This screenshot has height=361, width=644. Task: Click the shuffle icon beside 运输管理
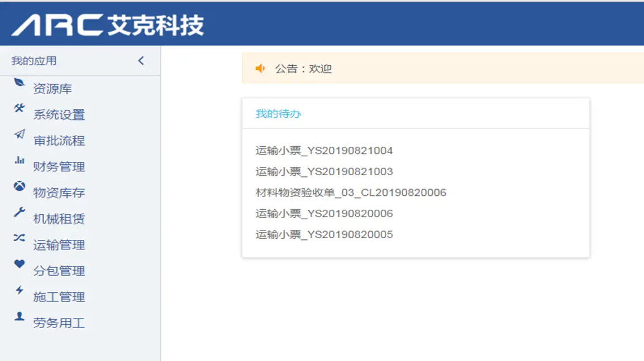(x=20, y=238)
